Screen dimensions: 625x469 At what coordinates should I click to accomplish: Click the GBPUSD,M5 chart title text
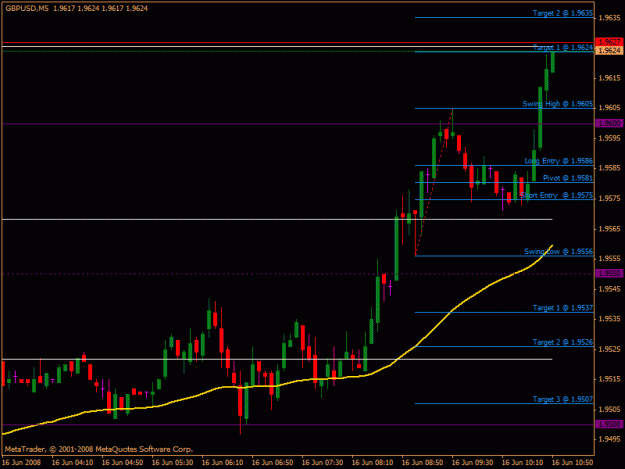(27, 8)
